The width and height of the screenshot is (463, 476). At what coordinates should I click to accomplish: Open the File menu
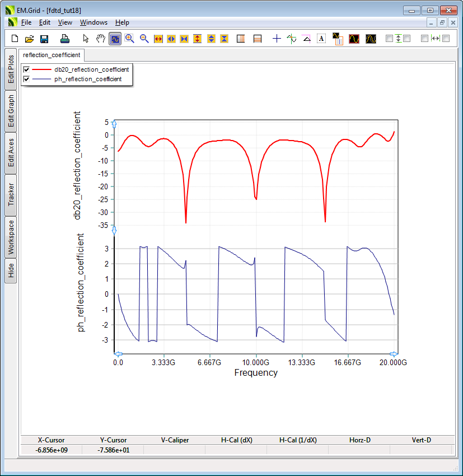point(26,22)
